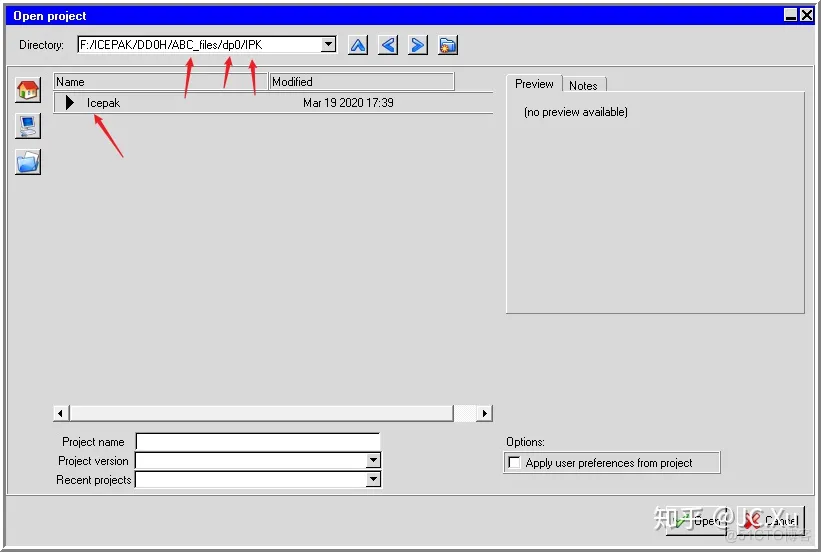This screenshot has width=821, height=552.
Task: Click the left scrollbar arrow
Action: (x=61, y=413)
